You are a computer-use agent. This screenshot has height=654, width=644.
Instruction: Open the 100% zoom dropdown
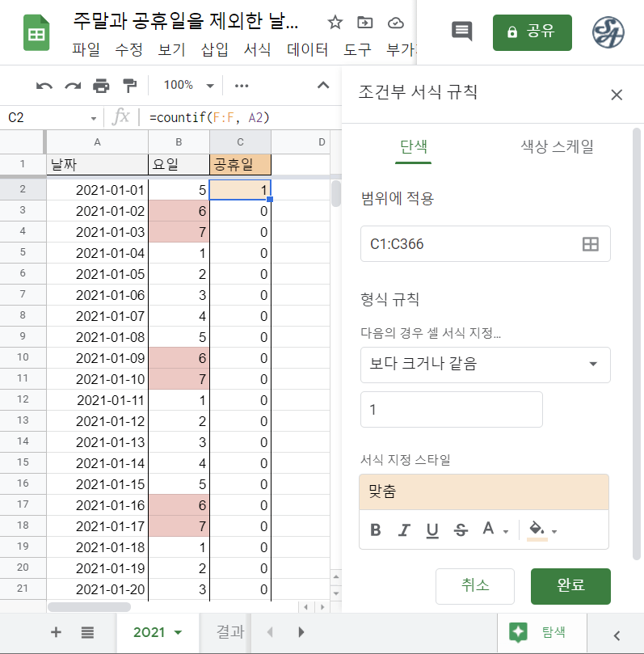[188, 86]
